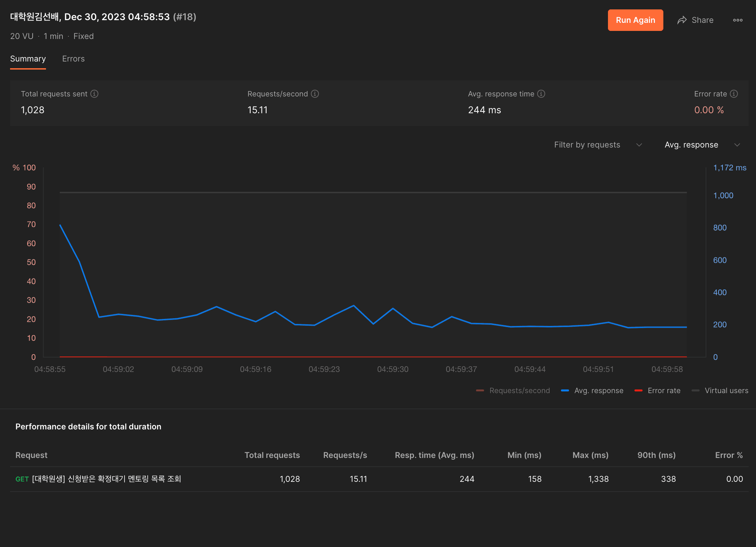
Task: Toggle Requests/second series in chart legend
Action: point(519,390)
